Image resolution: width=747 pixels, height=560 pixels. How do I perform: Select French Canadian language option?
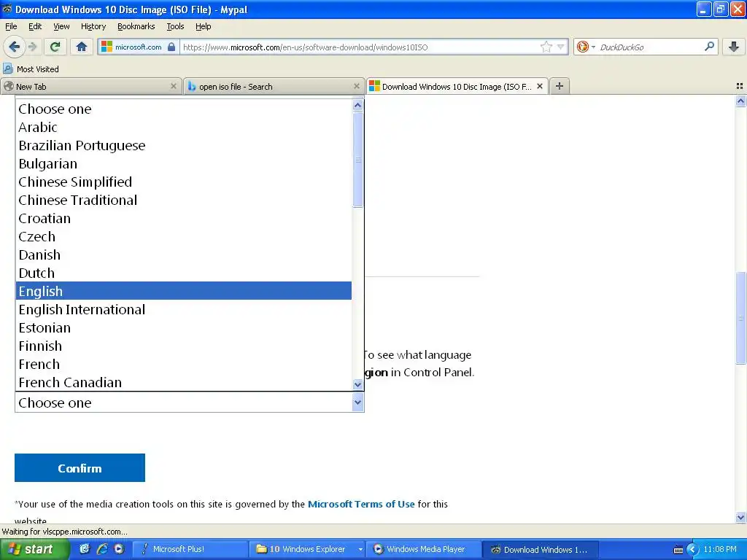(x=184, y=382)
